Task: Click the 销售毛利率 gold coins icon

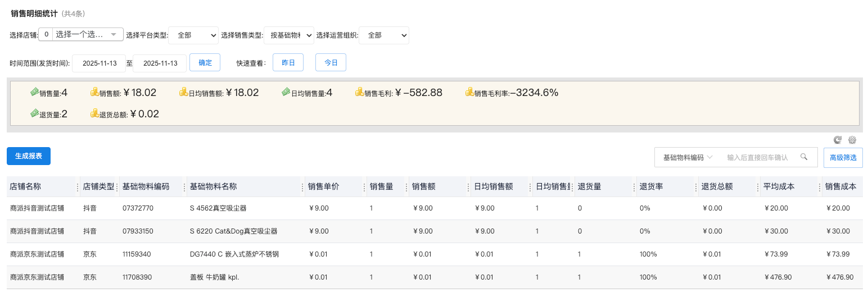Action: pos(469,93)
